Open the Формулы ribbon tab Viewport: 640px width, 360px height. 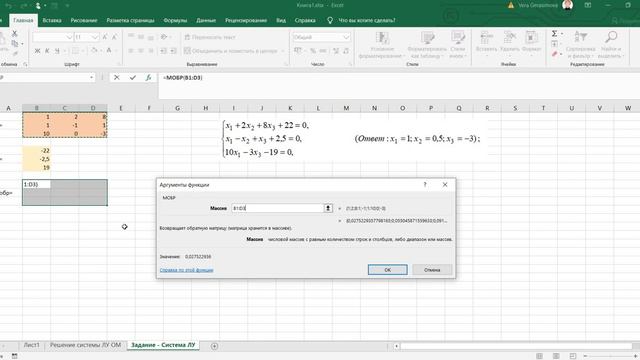[175, 20]
